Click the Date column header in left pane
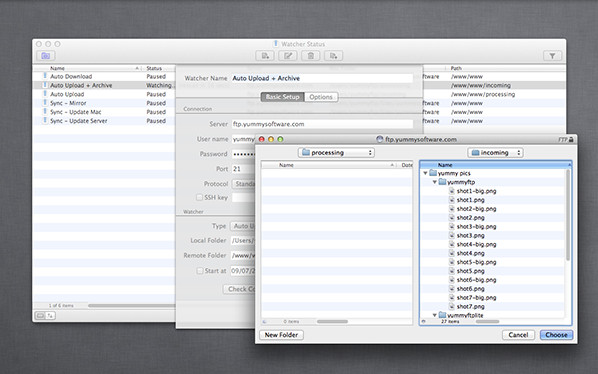 pyautogui.click(x=406, y=165)
